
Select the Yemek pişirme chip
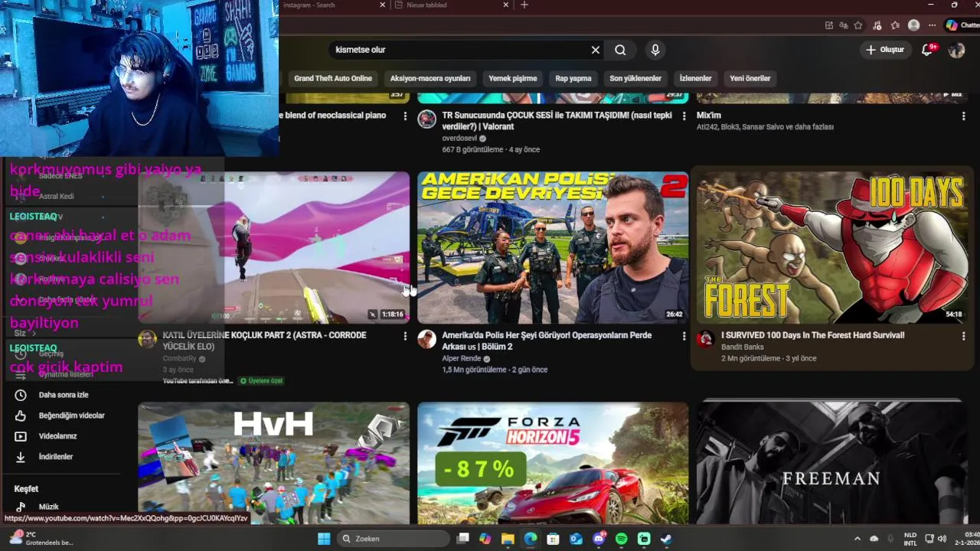coord(513,78)
